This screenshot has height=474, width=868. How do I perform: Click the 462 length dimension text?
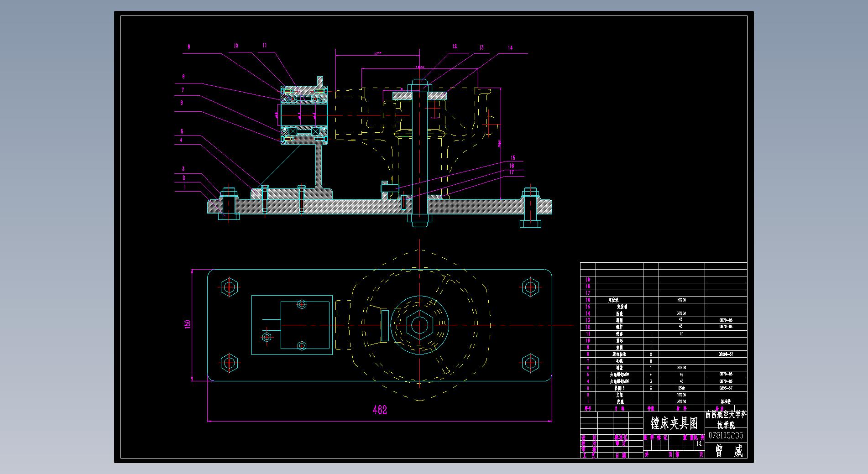(x=380, y=410)
